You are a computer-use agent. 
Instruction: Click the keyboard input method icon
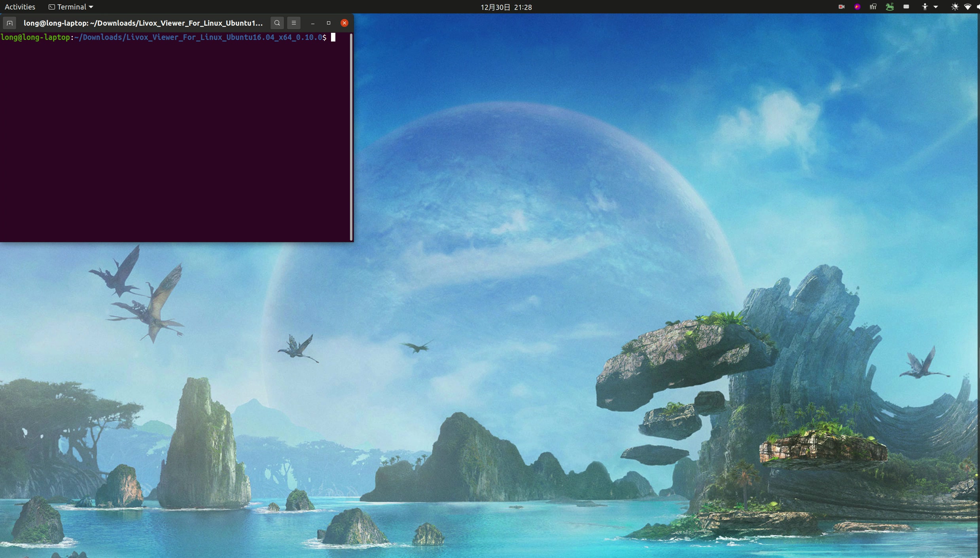coord(906,7)
